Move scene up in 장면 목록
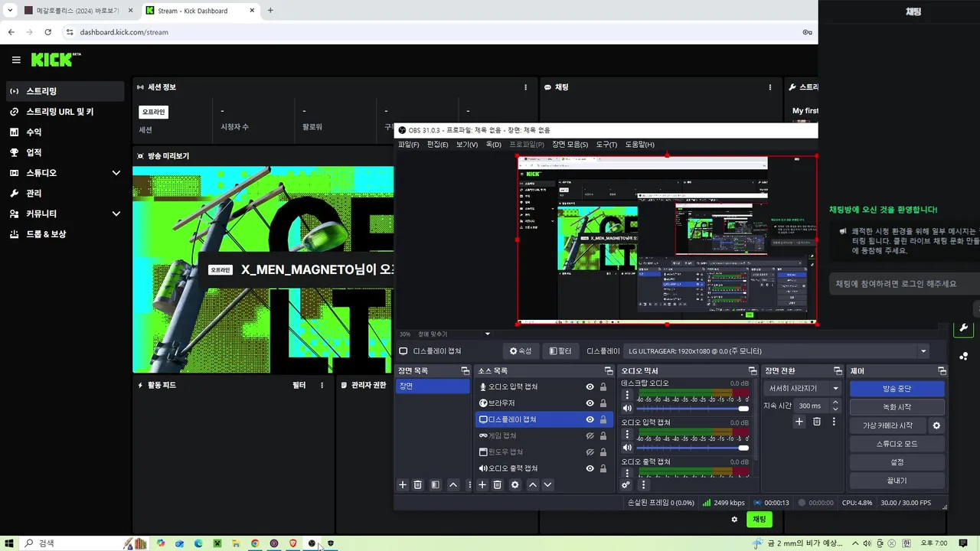The width and height of the screenshot is (980, 551). (x=453, y=484)
